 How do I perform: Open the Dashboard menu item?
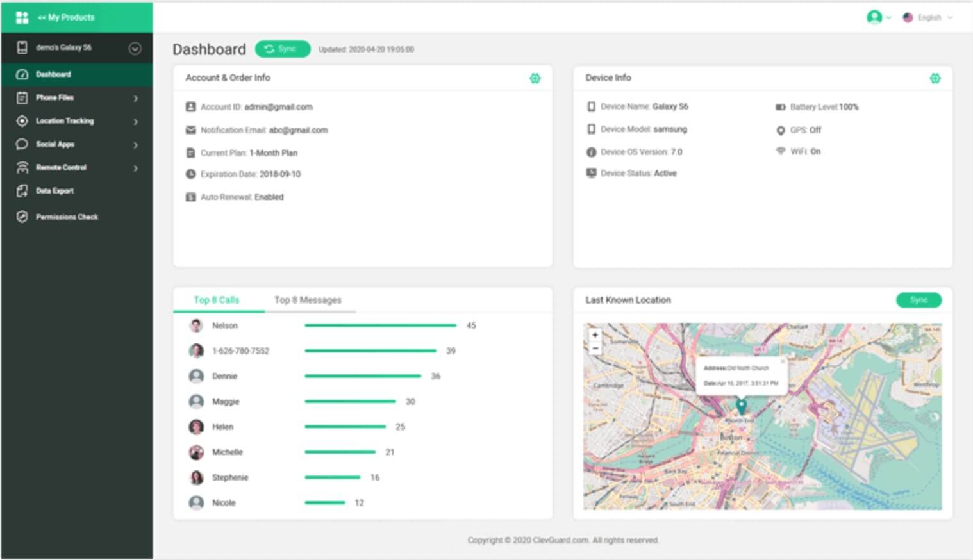point(77,74)
